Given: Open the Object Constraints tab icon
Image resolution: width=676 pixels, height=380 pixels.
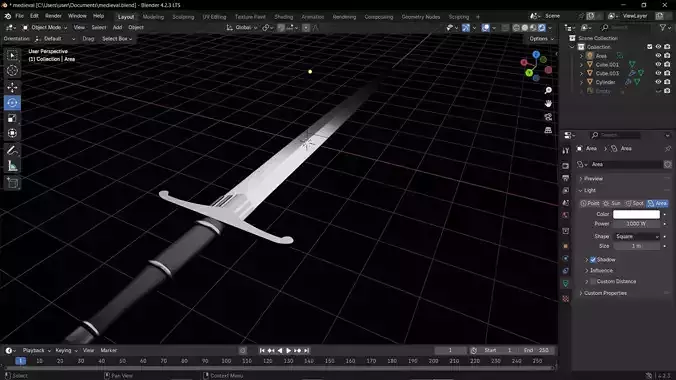Looking at the screenshot, I should [566, 271].
